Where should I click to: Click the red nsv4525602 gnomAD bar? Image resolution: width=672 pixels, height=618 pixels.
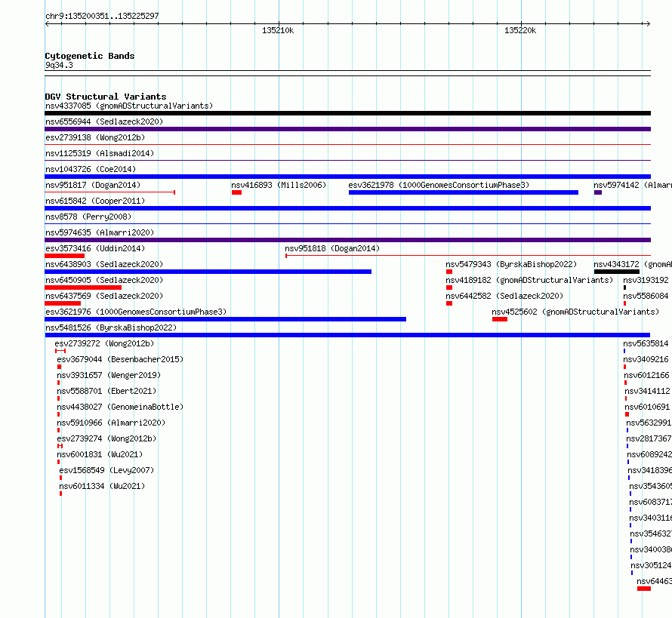click(x=500, y=319)
